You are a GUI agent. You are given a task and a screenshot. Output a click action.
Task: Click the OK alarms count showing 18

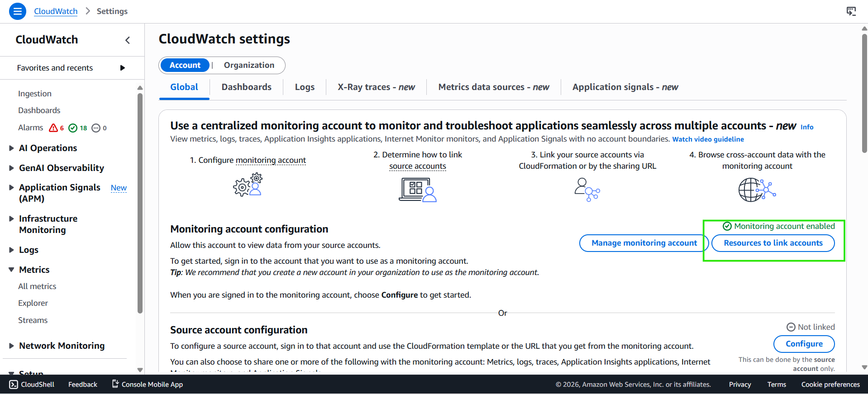[x=78, y=128]
